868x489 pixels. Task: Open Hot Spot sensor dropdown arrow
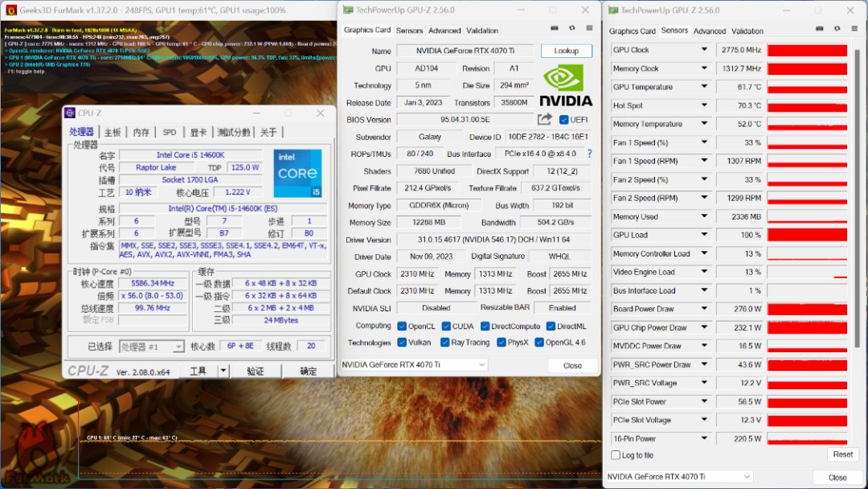pyautogui.click(x=704, y=105)
